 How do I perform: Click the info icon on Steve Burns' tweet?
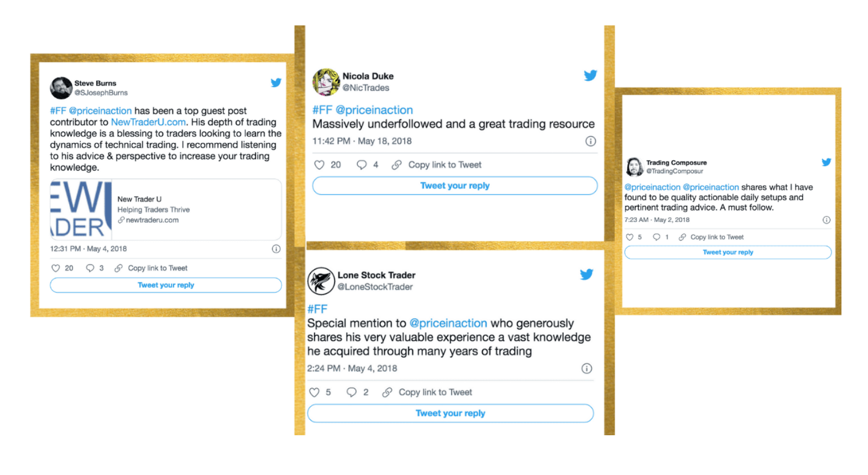pos(276,249)
